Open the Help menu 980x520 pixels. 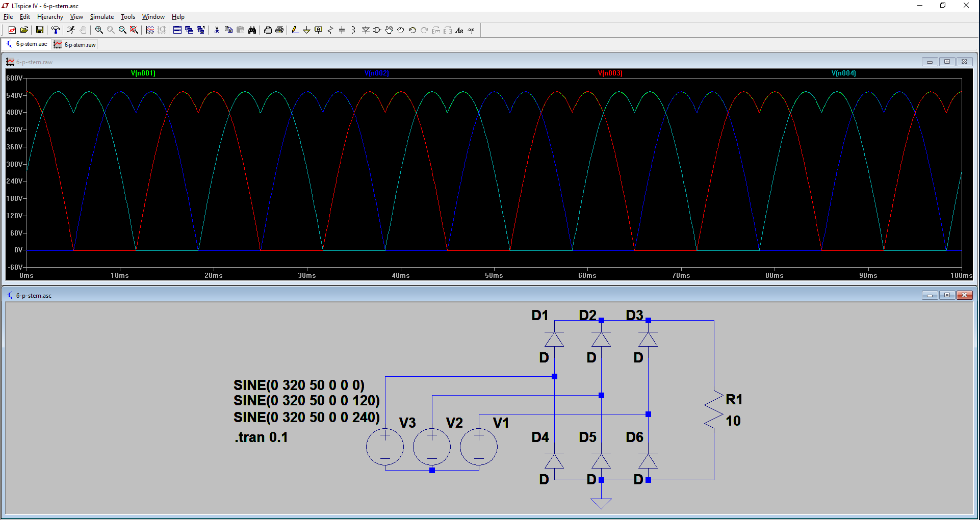(178, 17)
